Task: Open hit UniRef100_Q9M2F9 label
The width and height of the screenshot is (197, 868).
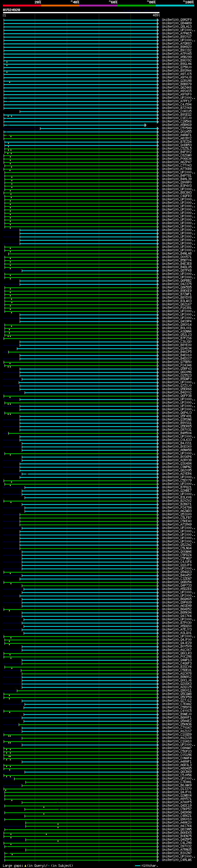Action: click(x=177, y=20)
